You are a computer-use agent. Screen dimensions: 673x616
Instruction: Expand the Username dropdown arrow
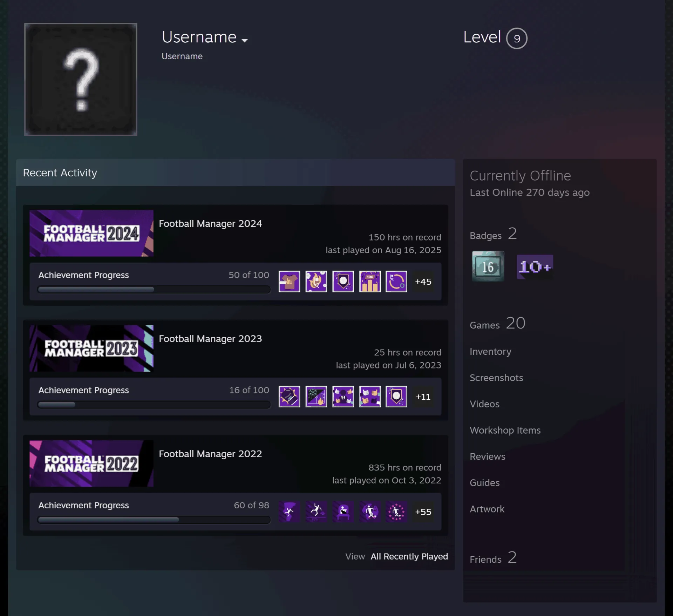tap(245, 40)
